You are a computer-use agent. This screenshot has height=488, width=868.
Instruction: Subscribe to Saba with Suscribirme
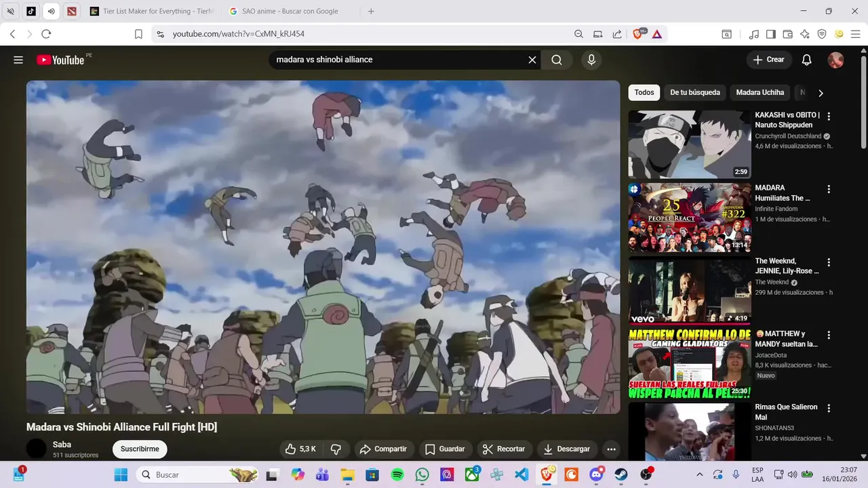[x=140, y=449]
